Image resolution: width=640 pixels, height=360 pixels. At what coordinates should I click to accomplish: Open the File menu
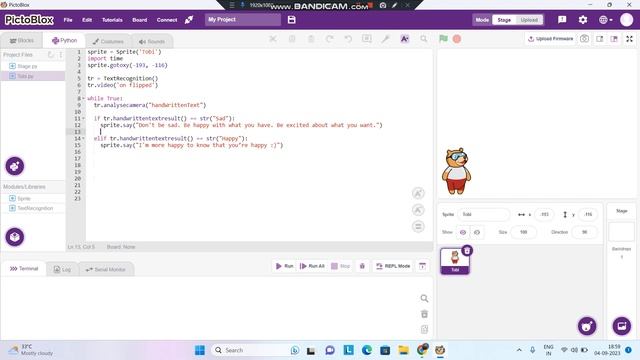[68, 20]
